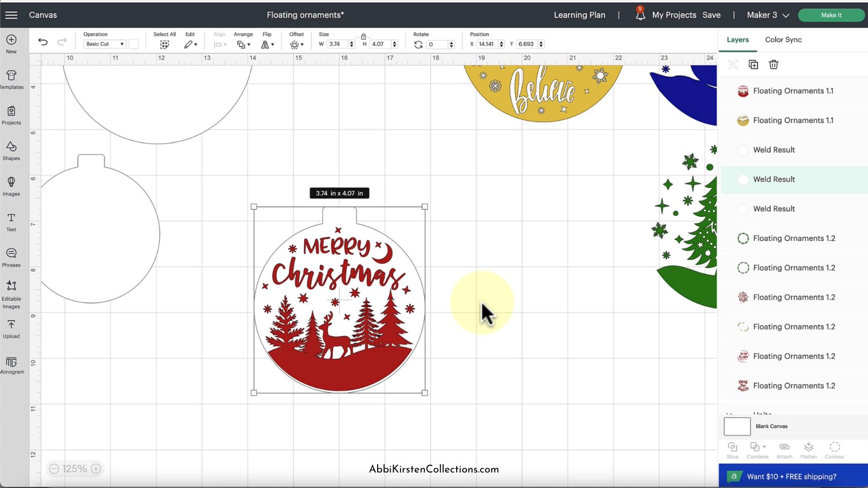Select the first Floating Ornaments 1.1 layer
Screen dimensions: 868x488
794,91
